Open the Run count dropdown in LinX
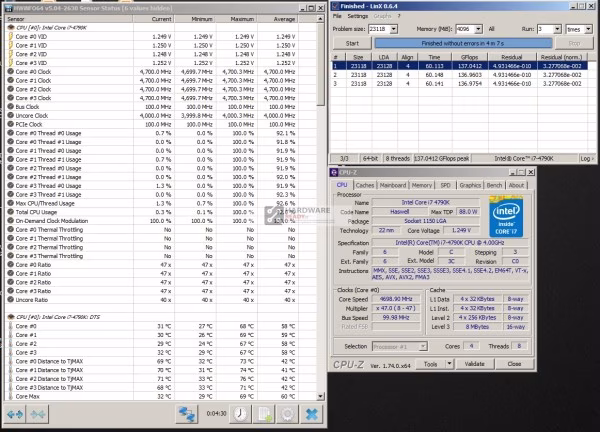Viewport: 600px width, 432px height. (557, 29)
